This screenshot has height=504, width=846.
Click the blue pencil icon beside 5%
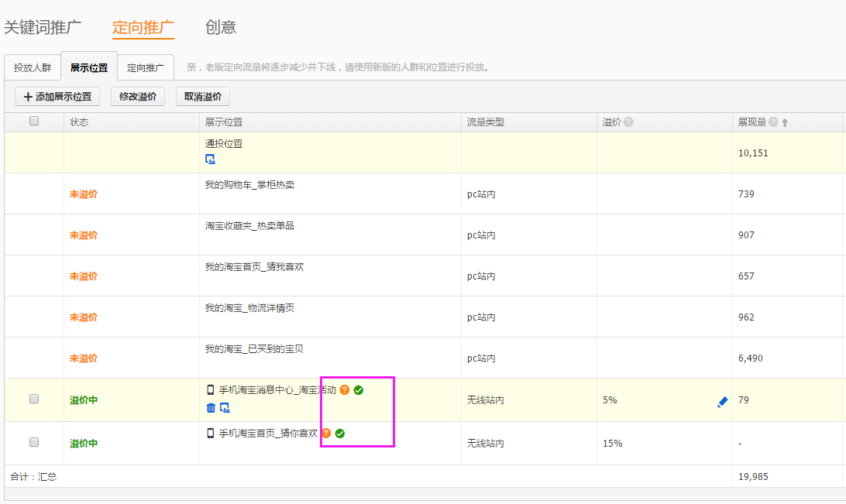(x=722, y=402)
